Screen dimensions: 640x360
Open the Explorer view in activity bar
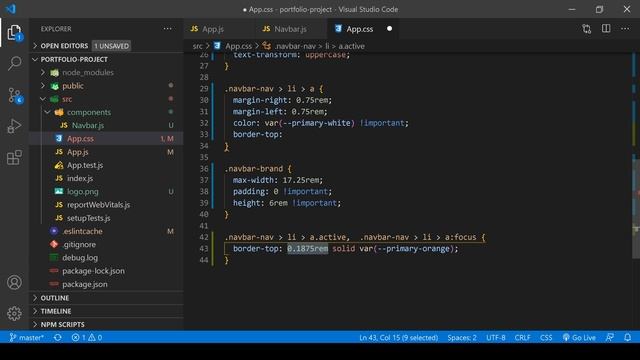pyautogui.click(x=14, y=33)
